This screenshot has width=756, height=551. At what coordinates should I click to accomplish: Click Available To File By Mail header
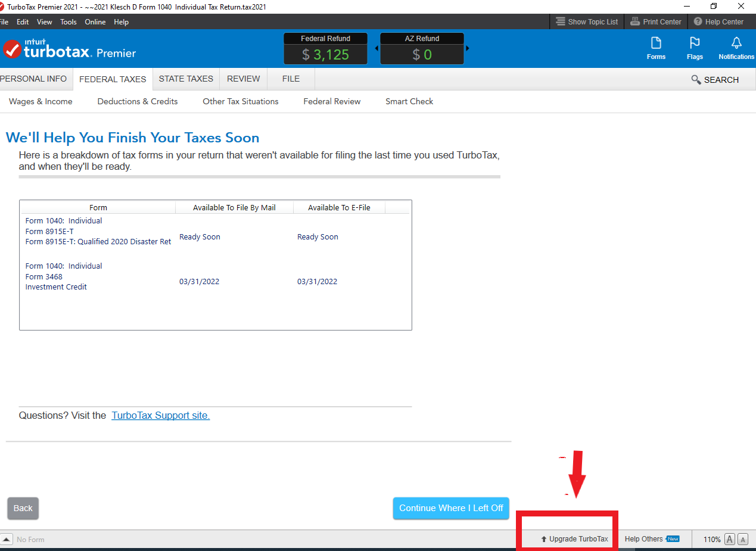point(234,208)
